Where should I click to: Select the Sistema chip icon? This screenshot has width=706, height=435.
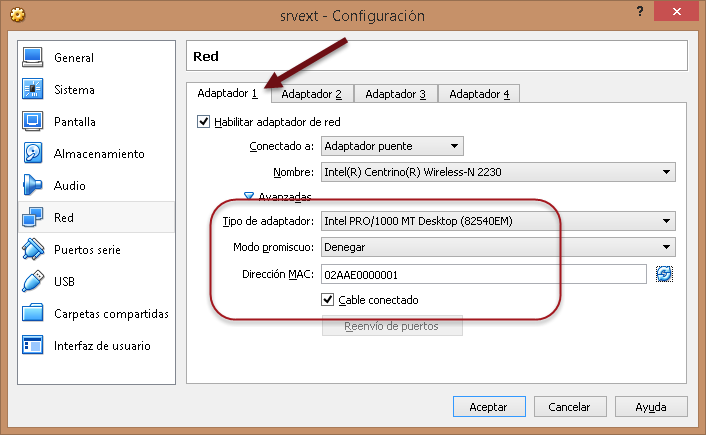[x=33, y=90]
